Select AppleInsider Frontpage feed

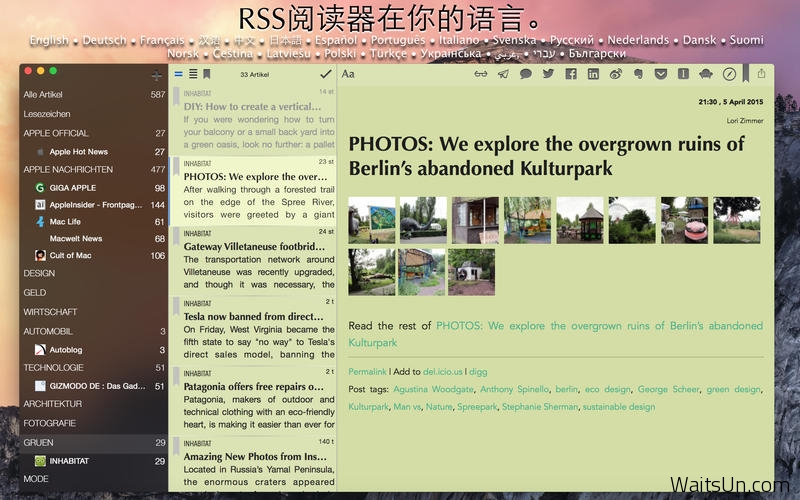coord(94,205)
